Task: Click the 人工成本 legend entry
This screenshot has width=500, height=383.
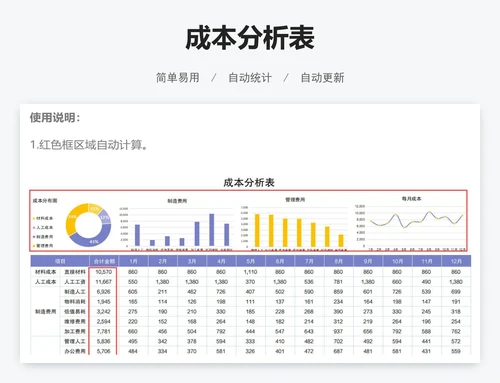Action: (43, 227)
